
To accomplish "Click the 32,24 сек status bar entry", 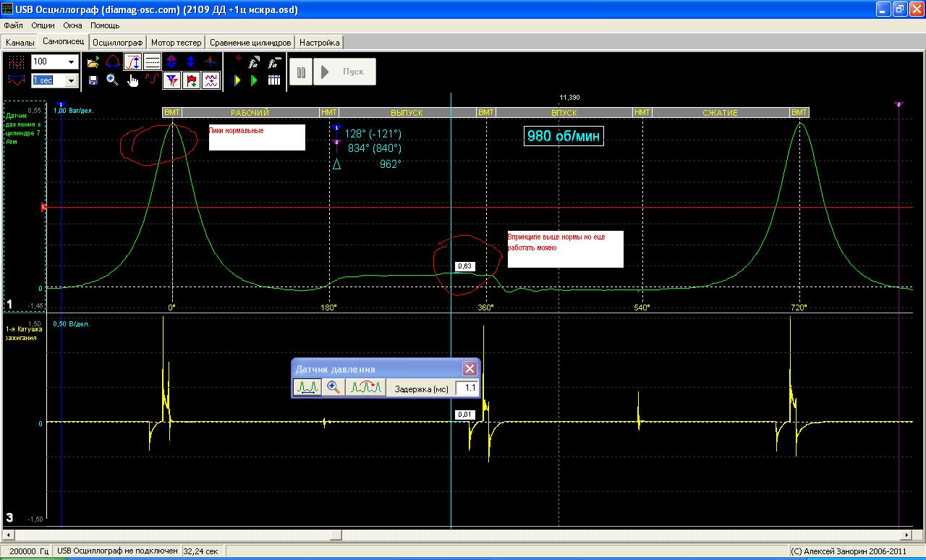I will point(201,551).
